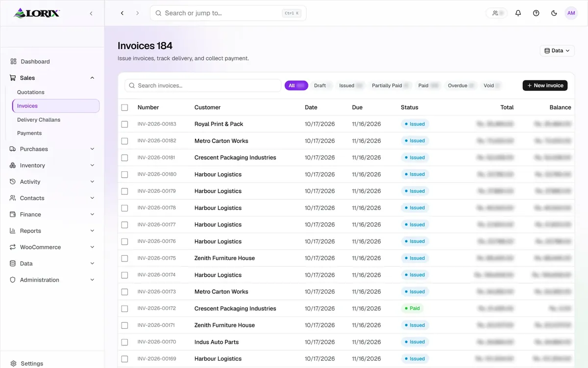
Task: Tick the select-all checkbox in table header
Action: 124,107
